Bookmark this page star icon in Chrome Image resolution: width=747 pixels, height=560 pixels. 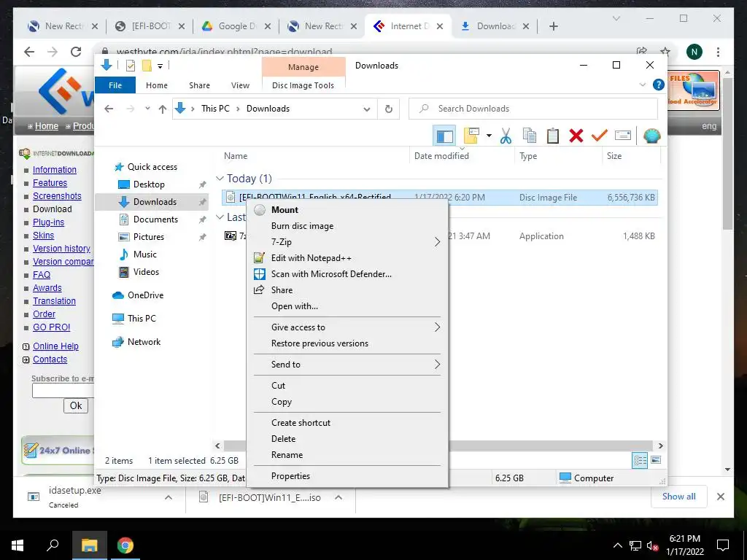click(x=665, y=52)
